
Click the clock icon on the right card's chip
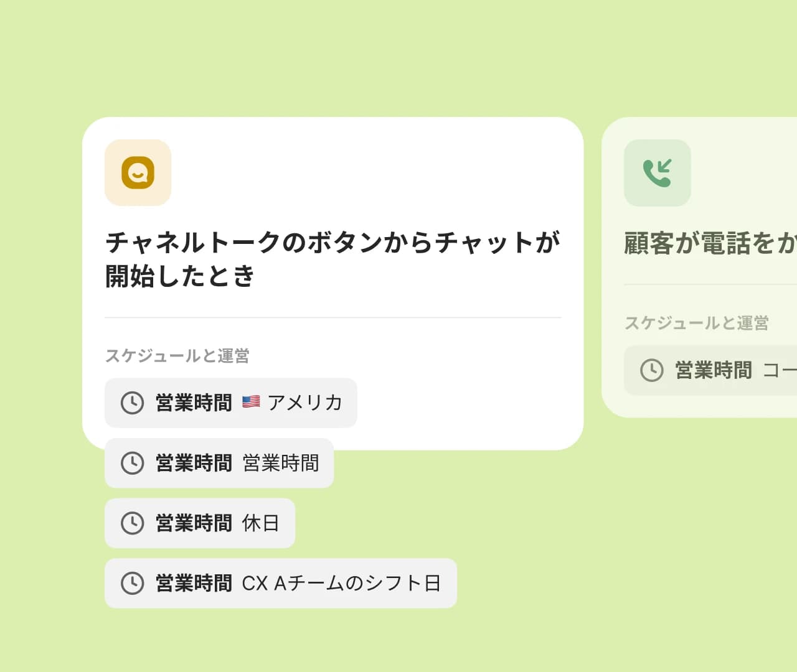651,371
